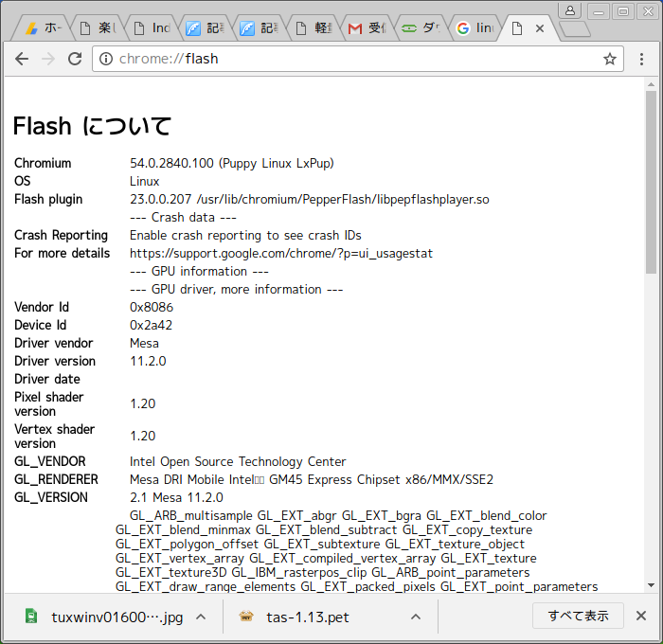Click the forward navigation arrow
Screen dimensions: 663x644
pyautogui.click(x=48, y=59)
